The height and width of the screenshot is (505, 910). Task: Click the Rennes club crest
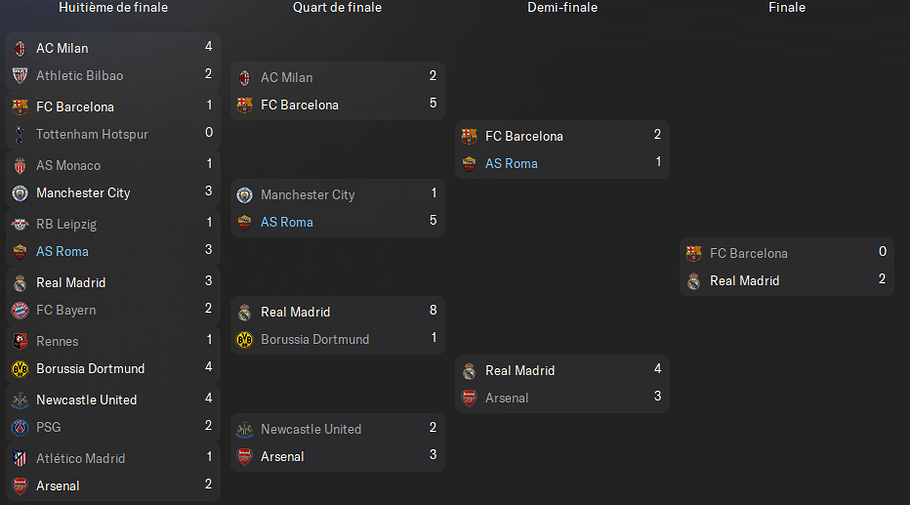click(x=20, y=341)
